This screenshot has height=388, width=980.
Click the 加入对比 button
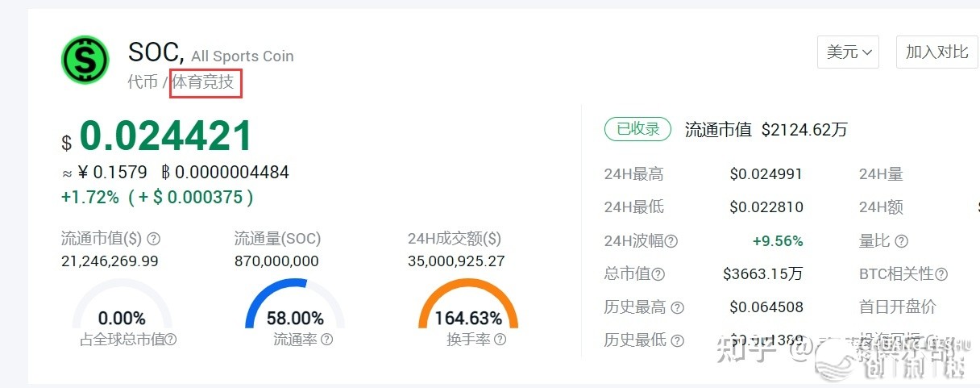click(x=936, y=52)
